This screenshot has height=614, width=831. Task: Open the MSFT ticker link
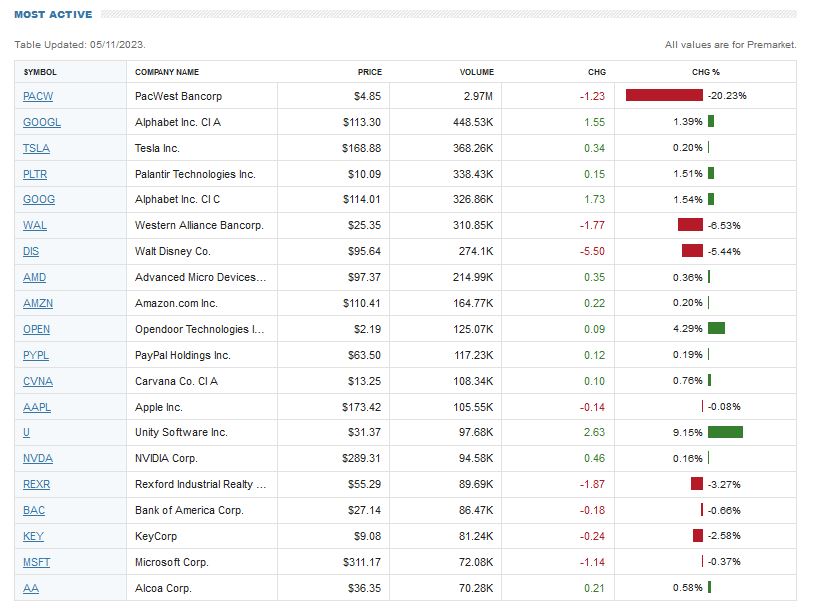(37, 562)
